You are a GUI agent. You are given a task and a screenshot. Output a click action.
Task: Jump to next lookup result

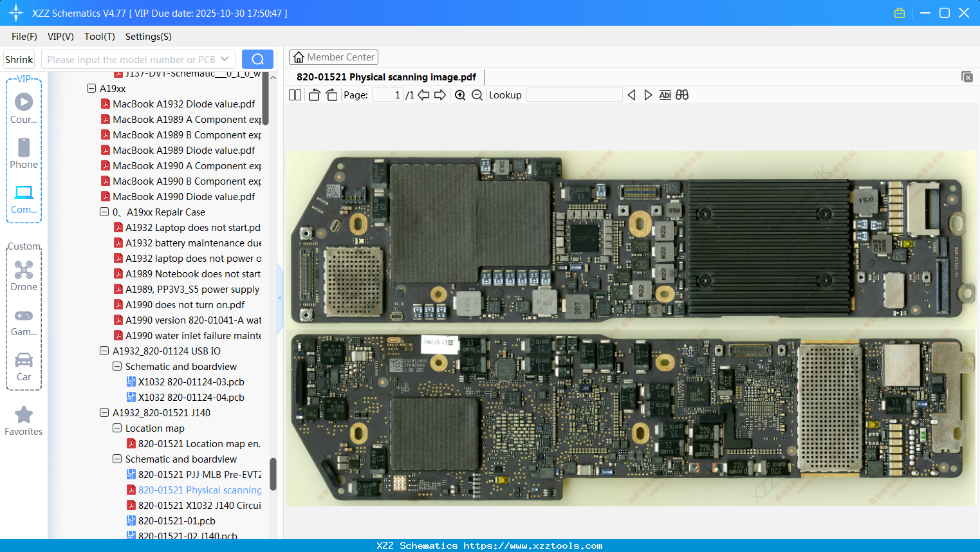coord(648,95)
